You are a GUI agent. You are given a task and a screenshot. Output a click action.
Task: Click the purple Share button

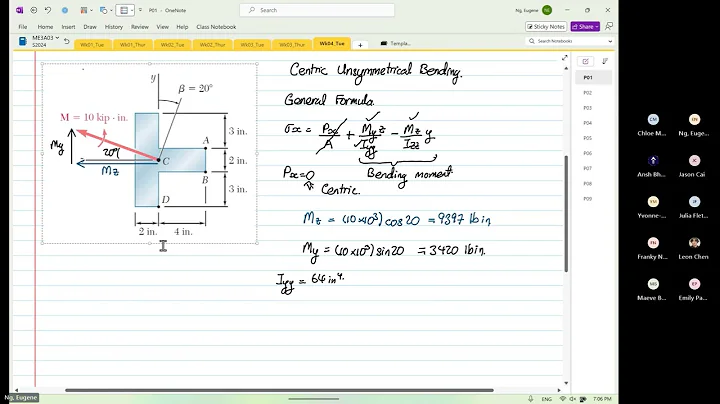click(585, 27)
